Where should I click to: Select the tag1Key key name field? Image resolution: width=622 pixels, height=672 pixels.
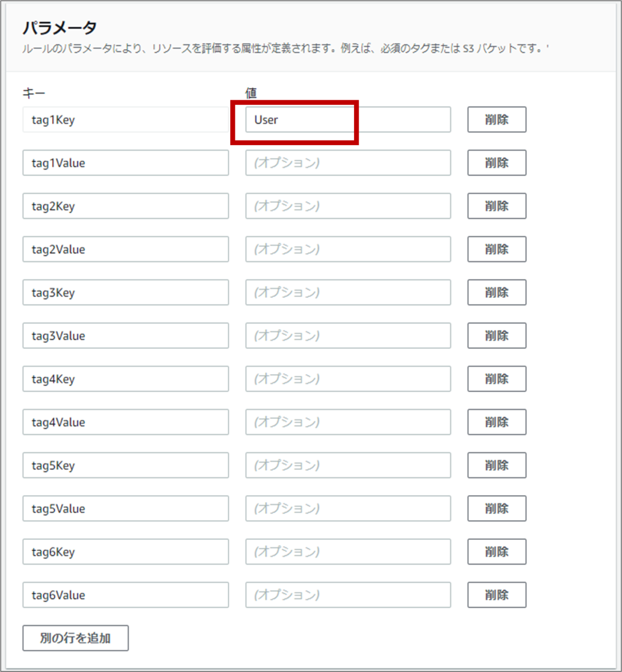pyautogui.click(x=126, y=120)
